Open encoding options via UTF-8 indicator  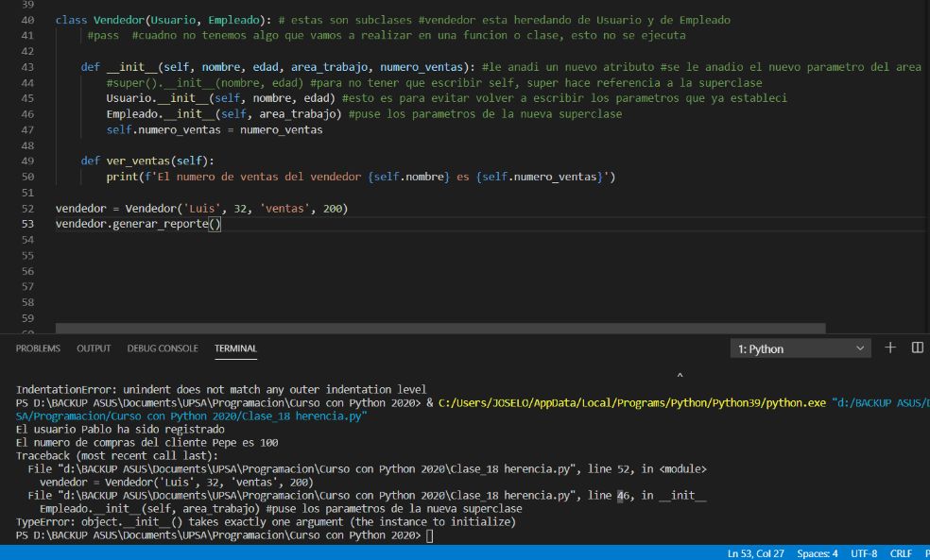(866, 553)
